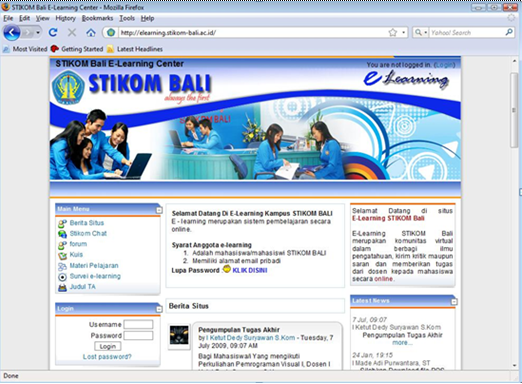The height and width of the screenshot is (384, 522).
Task: Open the Bookmarks menu
Action: pos(97,18)
